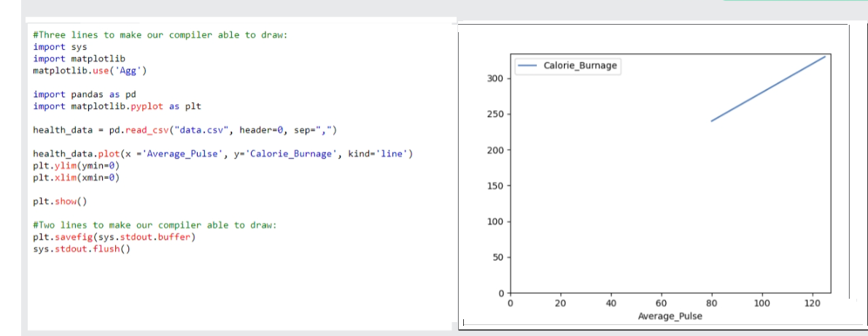868x336 pixels.
Task: Click the 60 tick on x-axis
Action: tap(661, 302)
